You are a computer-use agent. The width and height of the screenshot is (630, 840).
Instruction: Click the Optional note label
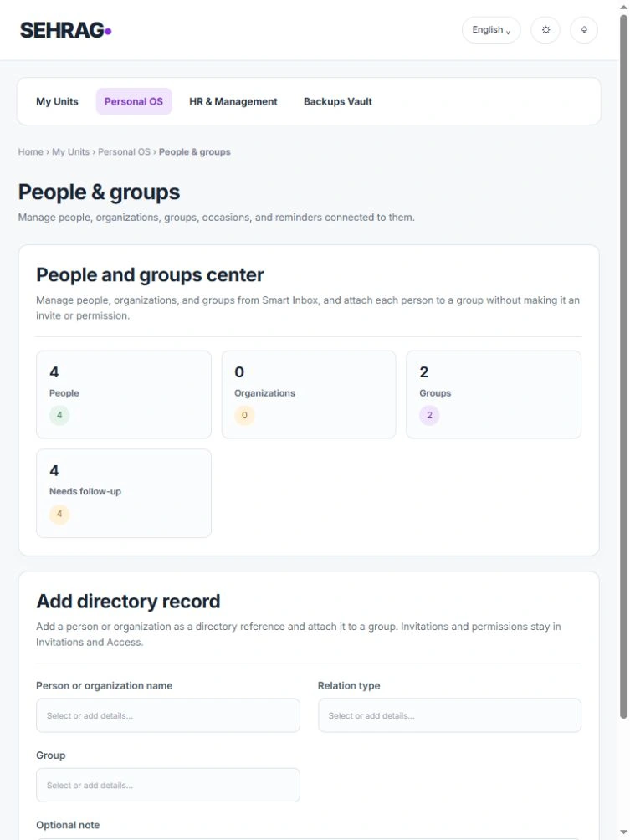pos(68,825)
